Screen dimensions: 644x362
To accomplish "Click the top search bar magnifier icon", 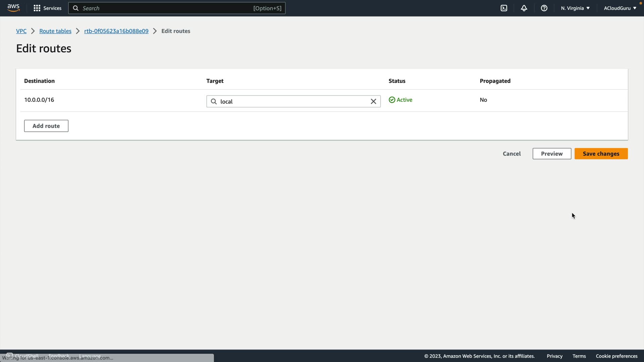I will 76,8.
